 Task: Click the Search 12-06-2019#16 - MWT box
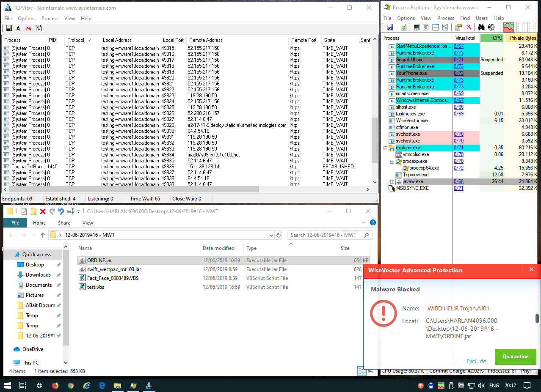tap(330, 235)
